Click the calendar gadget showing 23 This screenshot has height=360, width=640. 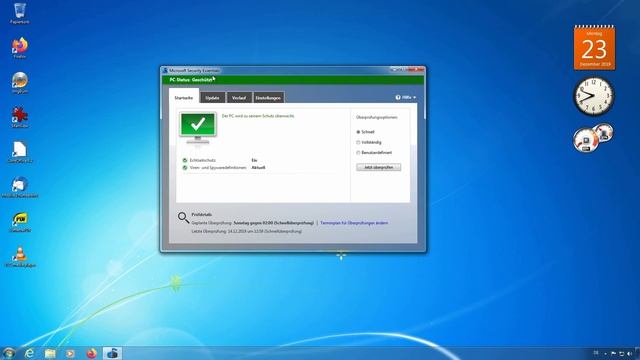[594, 48]
